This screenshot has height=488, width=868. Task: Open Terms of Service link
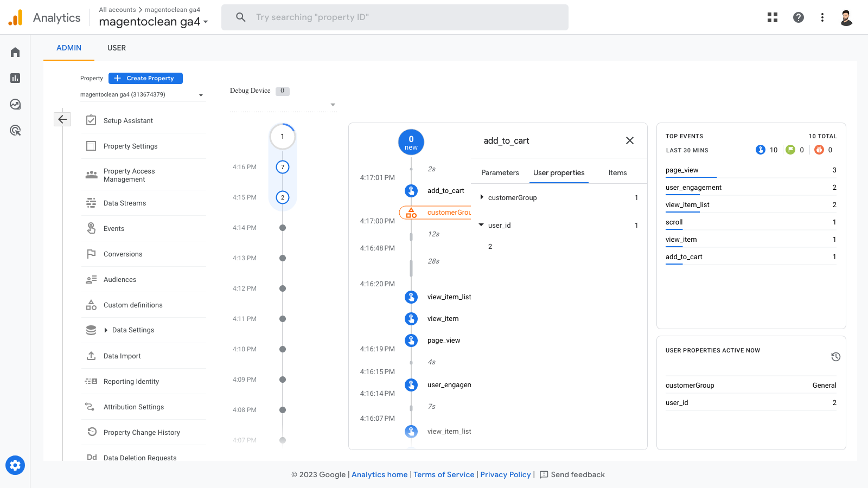click(444, 474)
